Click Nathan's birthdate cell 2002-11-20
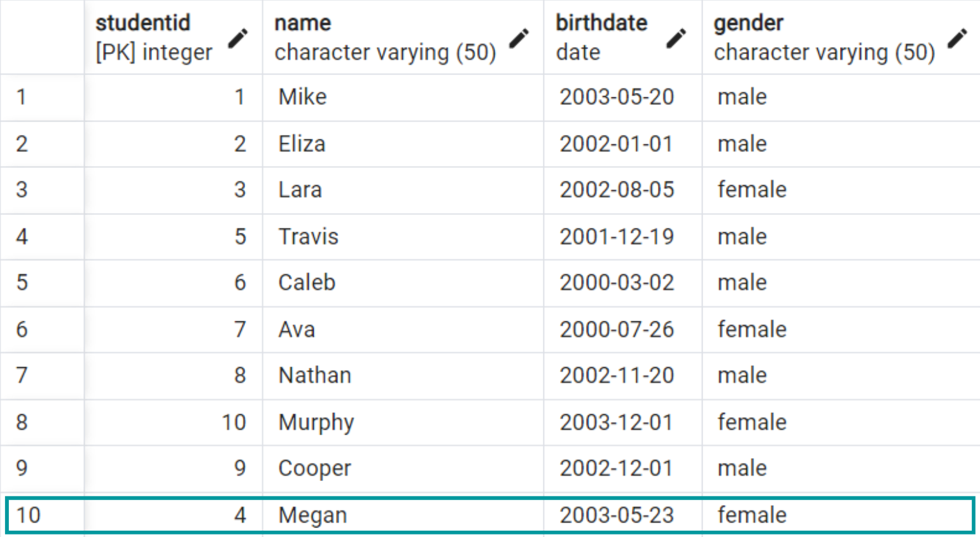The height and width of the screenshot is (537, 980). tap(617, 375)
